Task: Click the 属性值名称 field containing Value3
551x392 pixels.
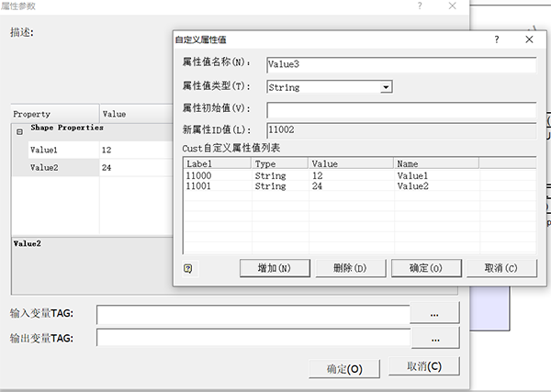Action: [400, 64]
